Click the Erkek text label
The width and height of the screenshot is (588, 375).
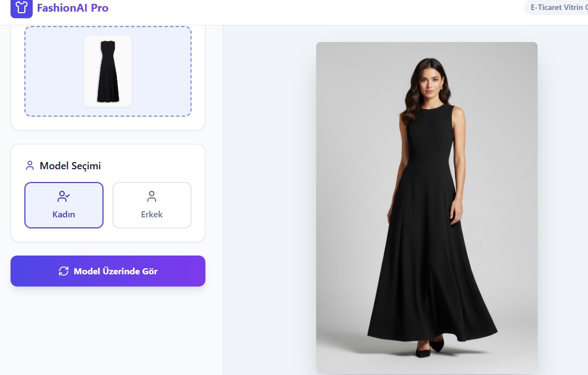pyautogui.click(x=152, y=214)
